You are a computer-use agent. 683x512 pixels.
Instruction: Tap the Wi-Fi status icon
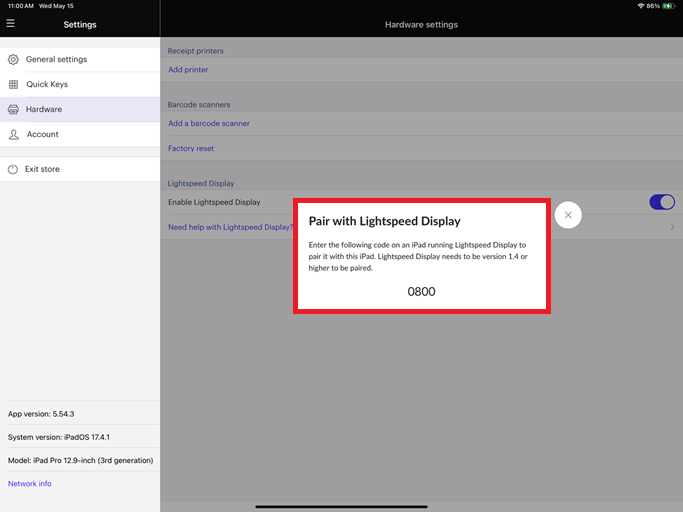[641, 6]
